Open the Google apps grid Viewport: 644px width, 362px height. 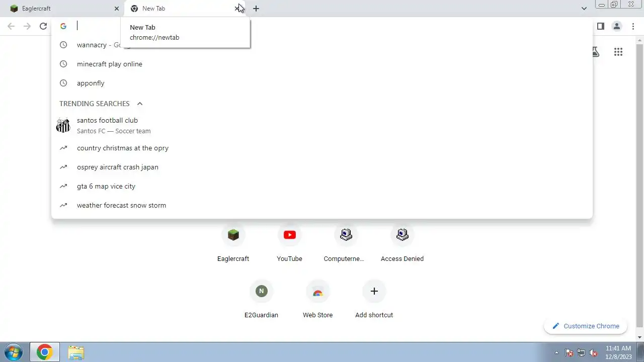[618, 52]
